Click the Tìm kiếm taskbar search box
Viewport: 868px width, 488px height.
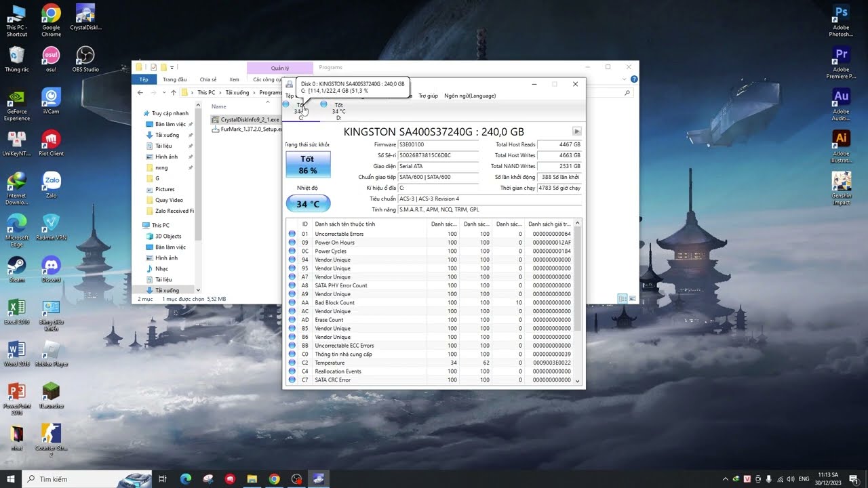[x=87, y=479]
